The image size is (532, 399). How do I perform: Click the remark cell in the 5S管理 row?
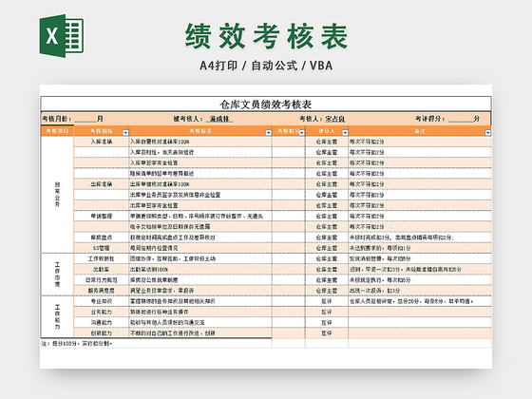420,248
